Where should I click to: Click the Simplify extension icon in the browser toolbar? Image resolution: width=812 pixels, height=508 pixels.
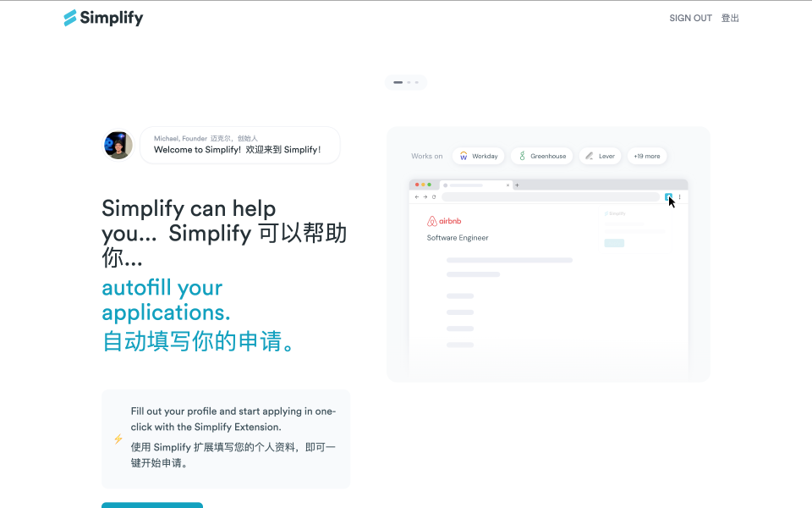coord(668,196)
